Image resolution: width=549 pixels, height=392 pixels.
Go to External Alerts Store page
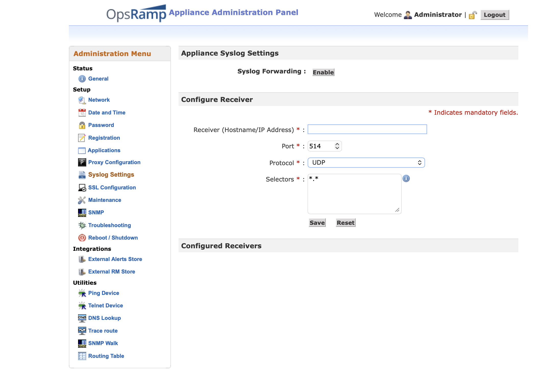115,259
